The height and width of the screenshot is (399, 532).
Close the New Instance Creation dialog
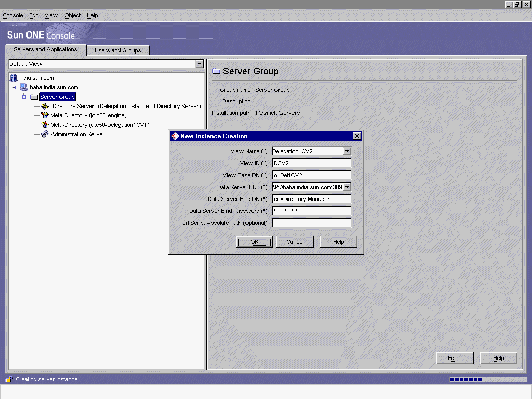coord(356,136)
